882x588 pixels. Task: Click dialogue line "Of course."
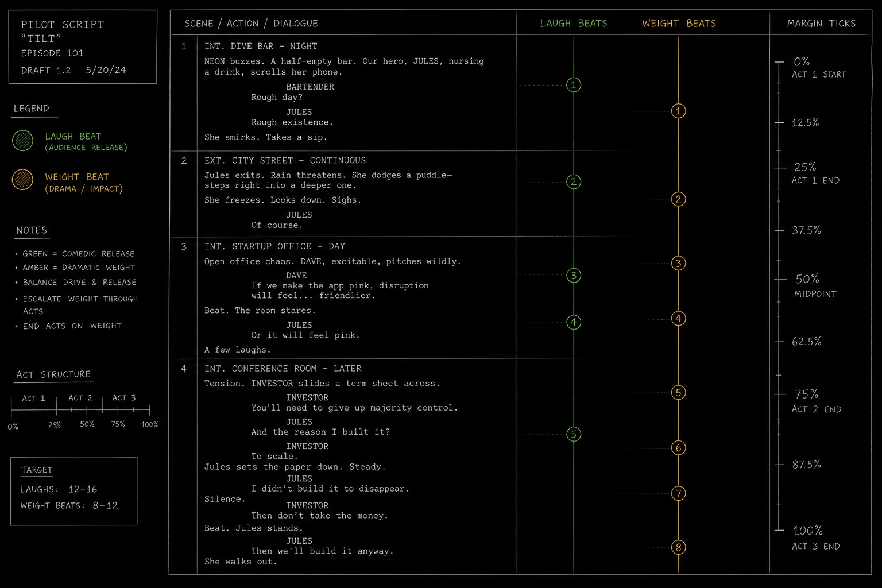pos(277,225)
